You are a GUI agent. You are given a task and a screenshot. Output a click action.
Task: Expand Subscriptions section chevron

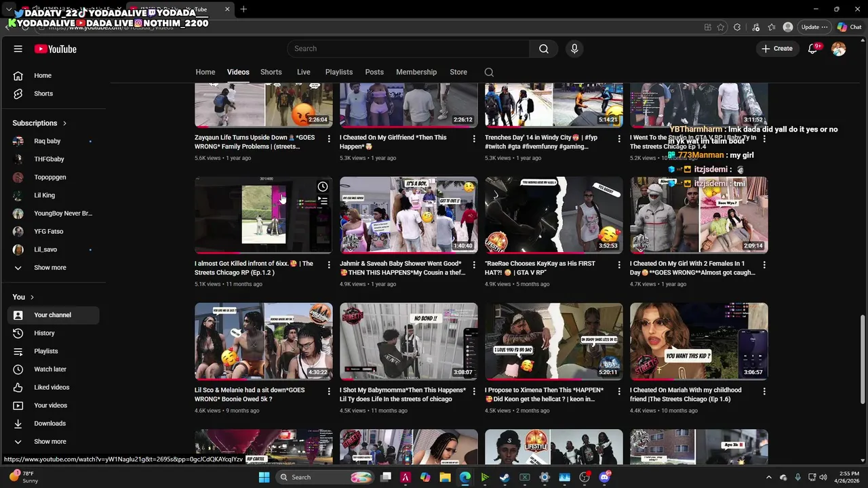(x=64, y=123)
